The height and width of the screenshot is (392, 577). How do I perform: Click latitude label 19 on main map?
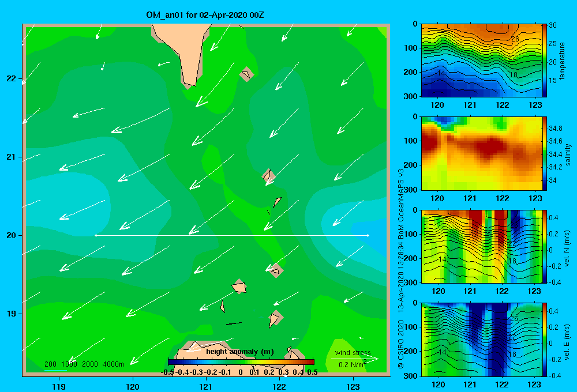(x=12, y=314)
